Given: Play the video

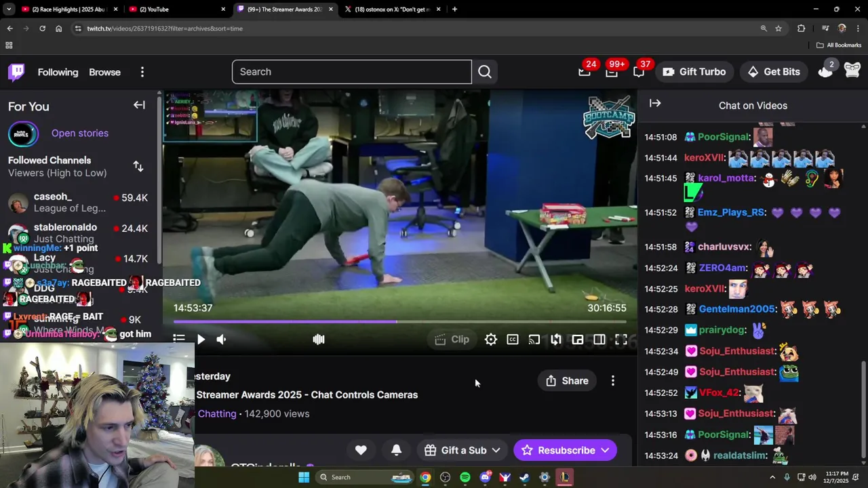Looking at the screenshot, I should tap(201, 340).
